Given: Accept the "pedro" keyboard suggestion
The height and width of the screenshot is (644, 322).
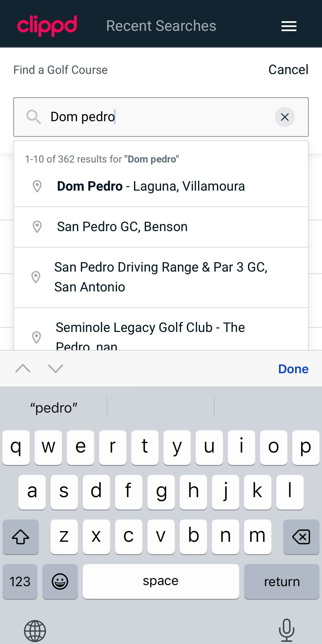Looking at the screenshot, I should (54, 408).
